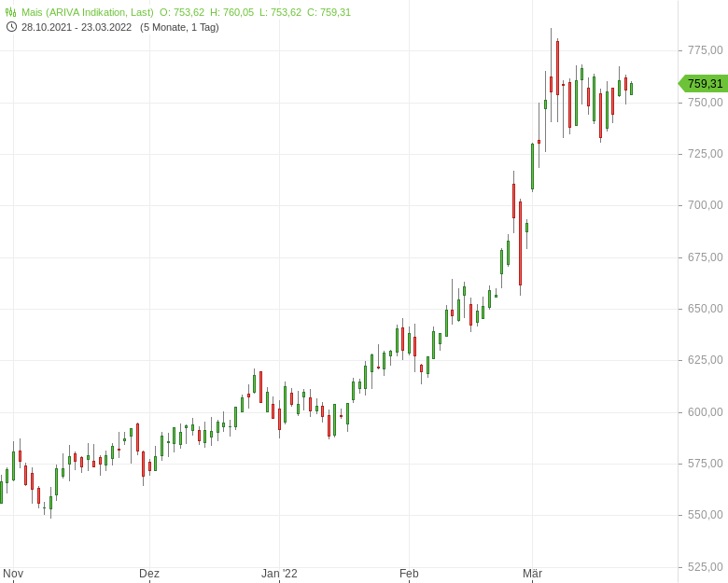Click the 650,00 price axis label
This screenshot has height=583, width=728.
click(x=706, y=309)
